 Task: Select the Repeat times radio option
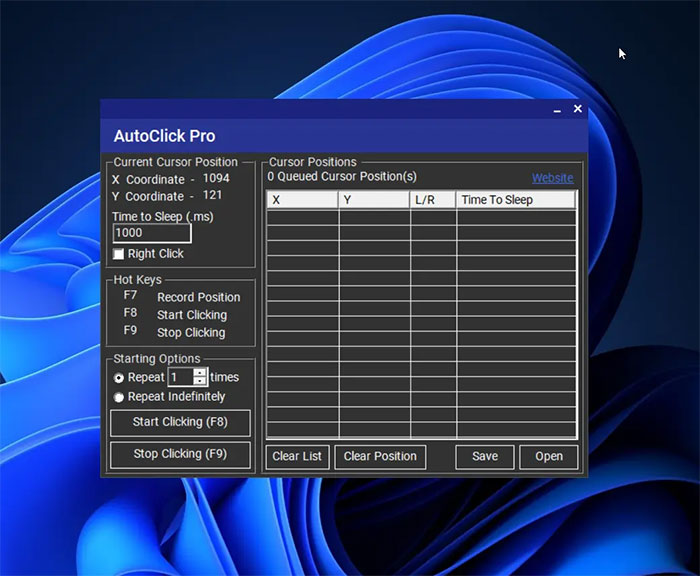click(120, 378)
